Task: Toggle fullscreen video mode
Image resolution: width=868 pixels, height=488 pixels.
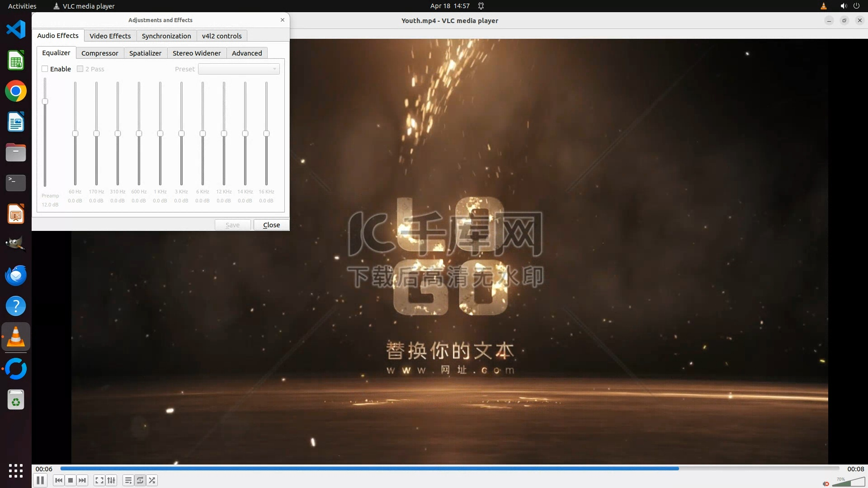Action: click(x=99, y=480)
